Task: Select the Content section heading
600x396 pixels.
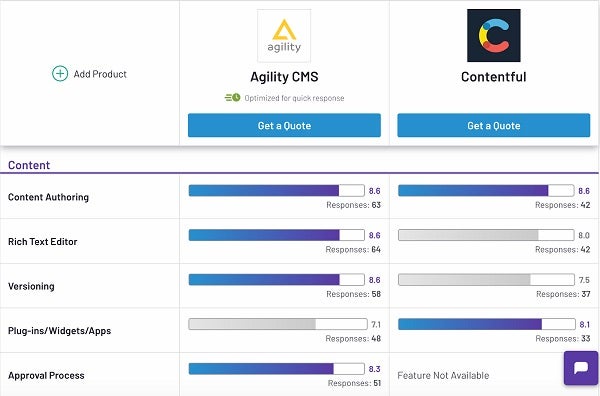Action: click(x=29, y=165)
